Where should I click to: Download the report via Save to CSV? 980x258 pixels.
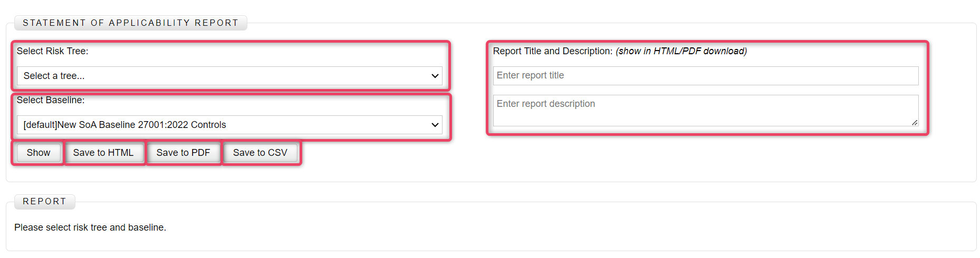tap(260, 153)
